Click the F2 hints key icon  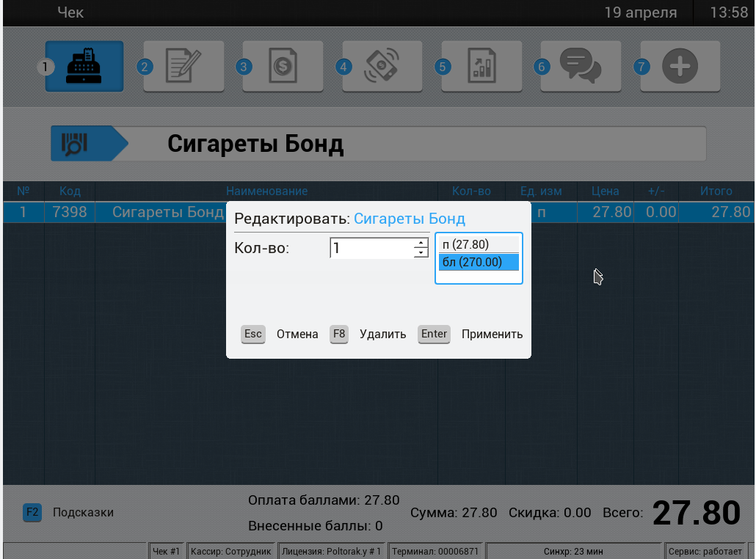click(x=32, y=512)
